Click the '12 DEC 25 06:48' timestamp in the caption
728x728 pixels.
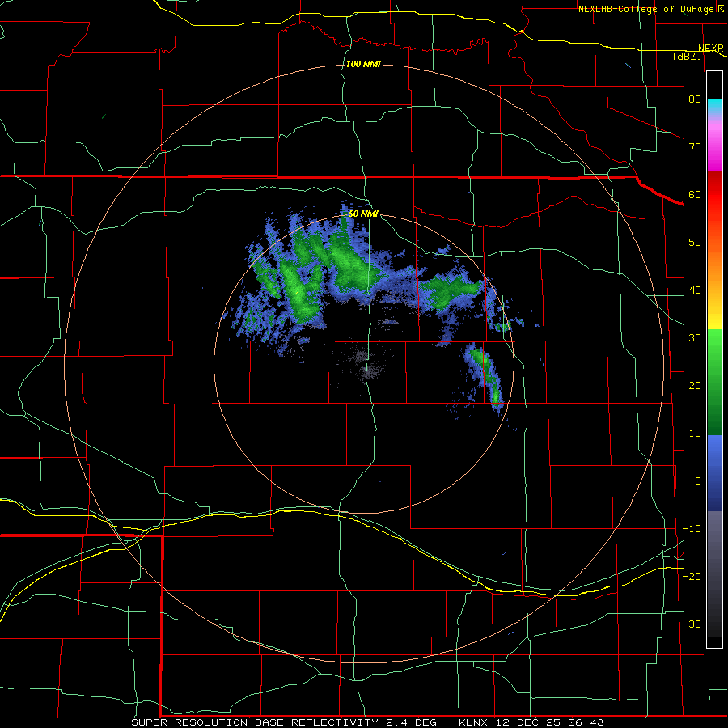(551, 722)
